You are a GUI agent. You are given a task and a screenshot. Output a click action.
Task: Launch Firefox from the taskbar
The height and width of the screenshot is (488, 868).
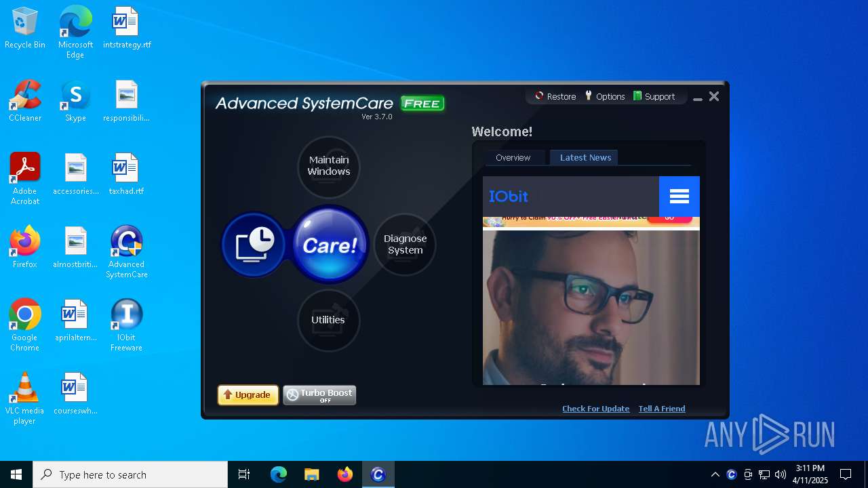(x=345, y=474)
